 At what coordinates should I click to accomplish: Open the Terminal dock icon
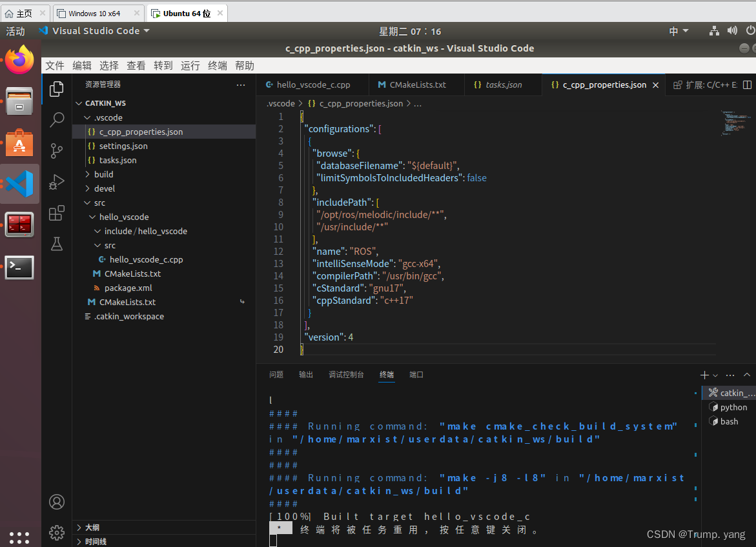19,267
